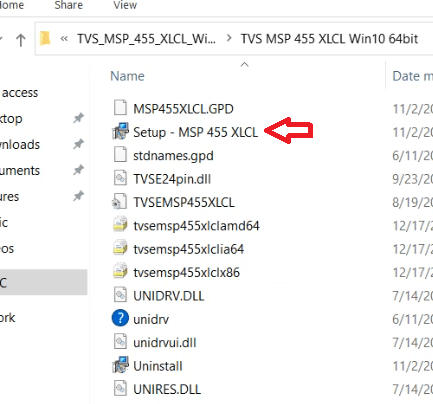The height and width of the screenshot is (404, 433).
Task: Click the UNIRES.DLL file icon
Action: (120, 389)
